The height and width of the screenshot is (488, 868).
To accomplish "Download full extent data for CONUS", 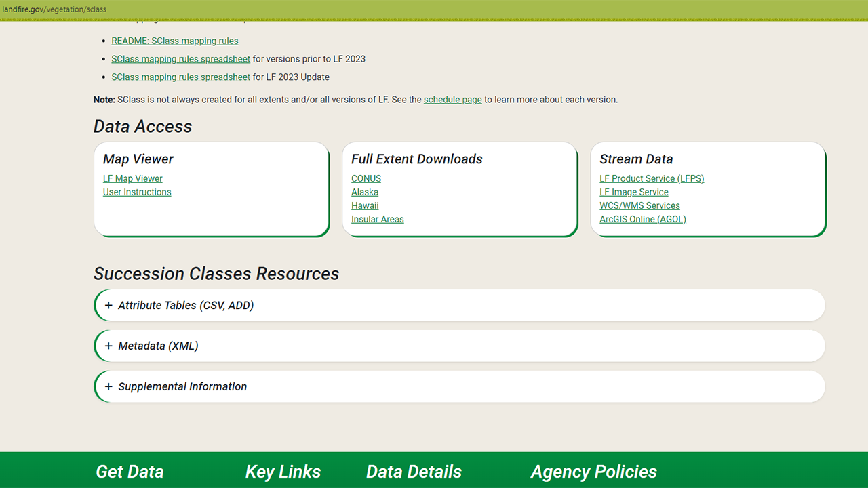I will coord(366,178).
